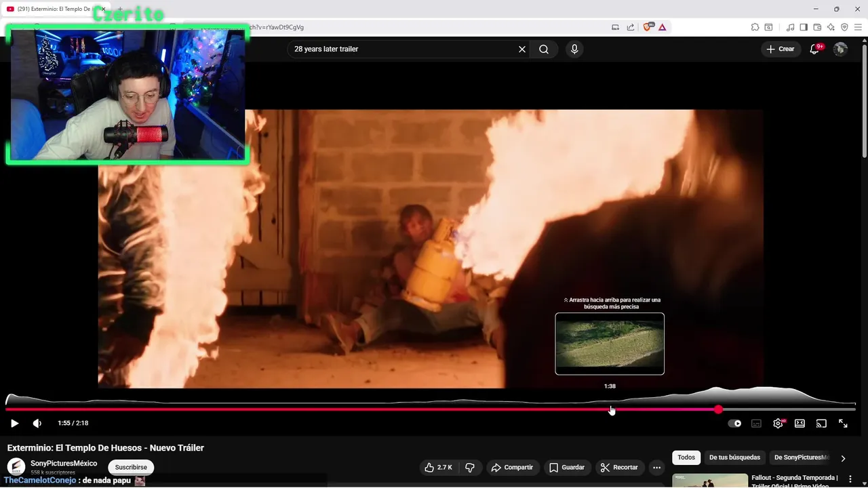The image size is (868, 488).
Task: Click the red progress bar scrubber dot
Action: pyautogui.click(x=718, y=409)
